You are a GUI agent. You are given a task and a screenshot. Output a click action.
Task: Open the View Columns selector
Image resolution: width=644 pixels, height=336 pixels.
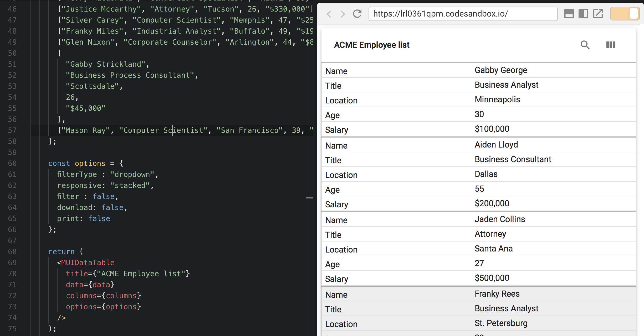point(611,45)
